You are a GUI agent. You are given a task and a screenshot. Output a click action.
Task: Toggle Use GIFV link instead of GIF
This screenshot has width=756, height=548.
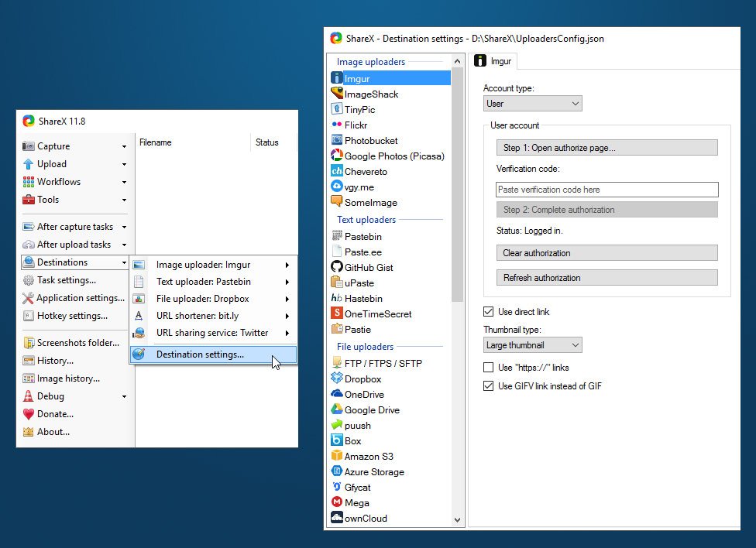(x=489, y=386)
